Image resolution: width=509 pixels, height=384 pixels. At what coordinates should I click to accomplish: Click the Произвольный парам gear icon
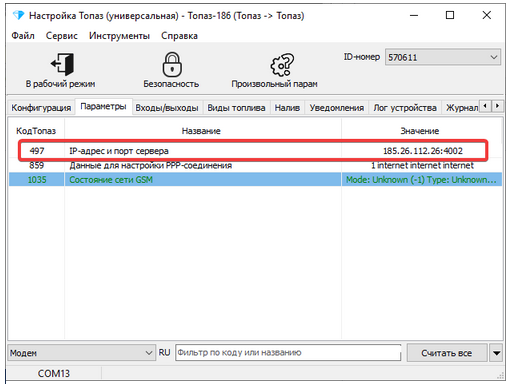pos(282,65)
